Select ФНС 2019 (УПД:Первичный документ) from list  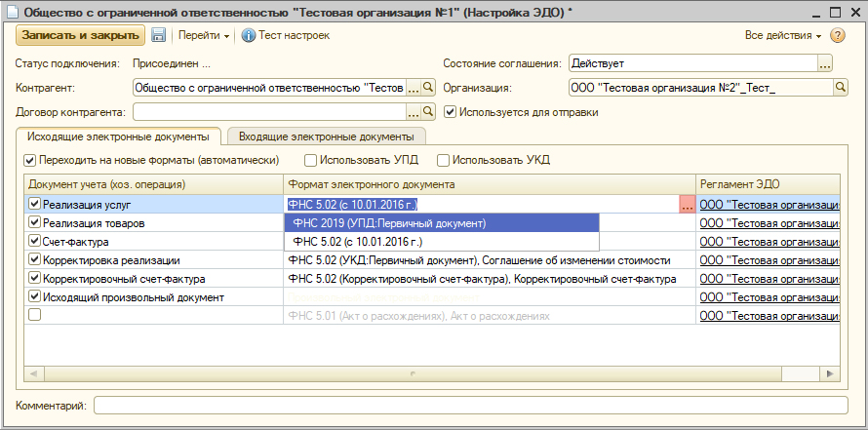click(x=388, y=223)
